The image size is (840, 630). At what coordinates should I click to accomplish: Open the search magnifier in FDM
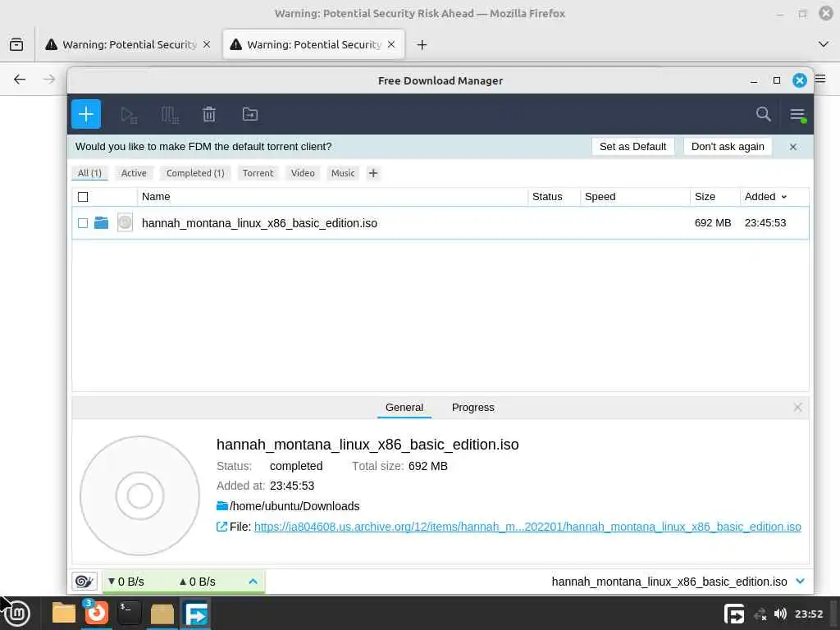coord(763,114)
